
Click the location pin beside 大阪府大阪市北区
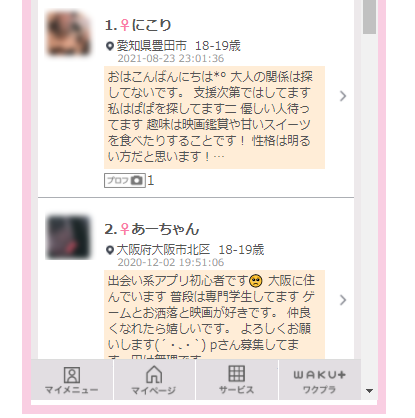click(110, 250)
